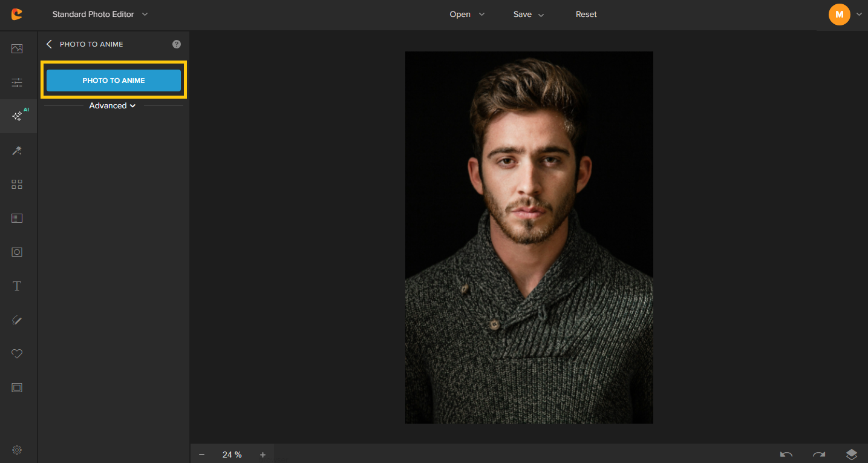The image size is (868, 463).
Task: Undo the last action
Action: [786, 455]
